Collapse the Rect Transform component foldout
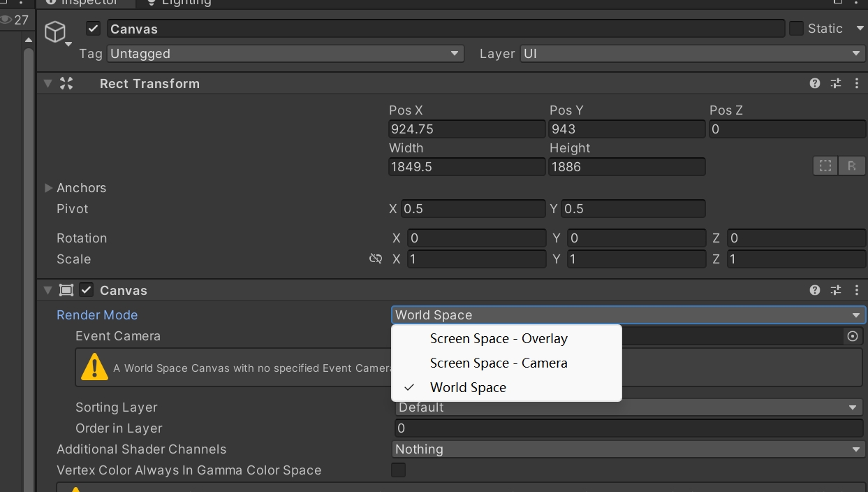 [47, 83]
